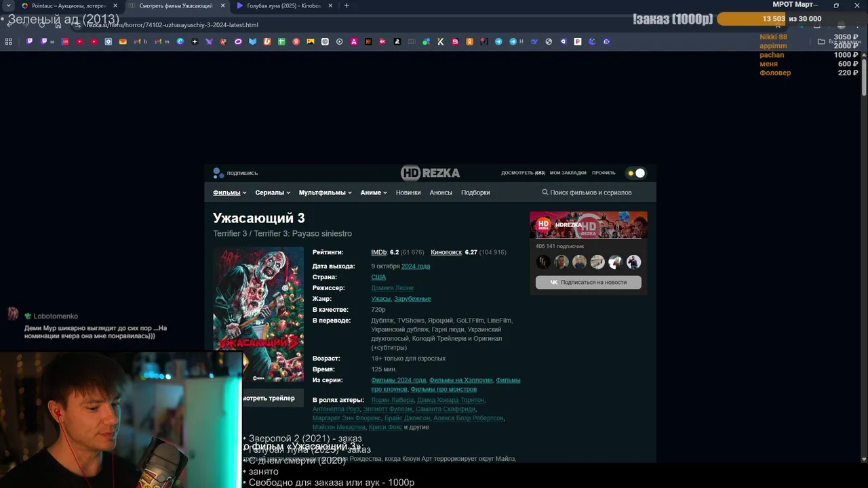The width and height of the screenshot is (868, 488).
Task: Open actor Лорен ЛаВера page
Action: [x=392, y=401]
